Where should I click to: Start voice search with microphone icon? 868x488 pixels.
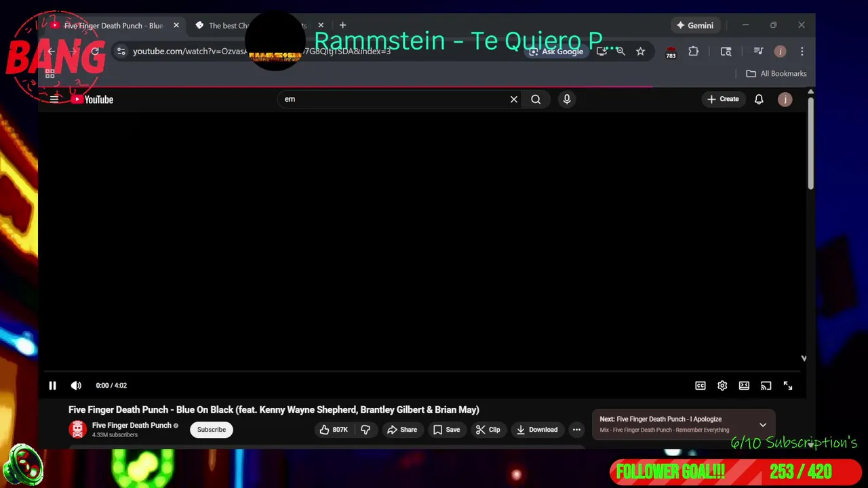tap(567, 99)
